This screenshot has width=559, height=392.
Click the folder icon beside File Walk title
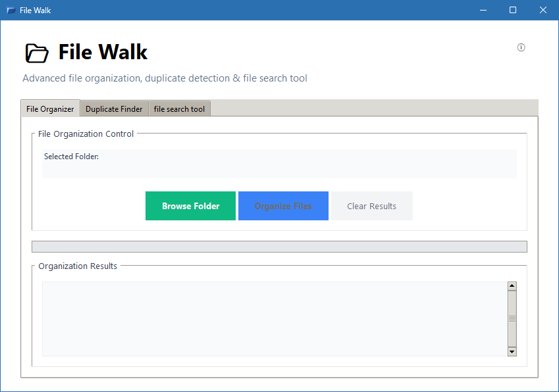point(36,53)
